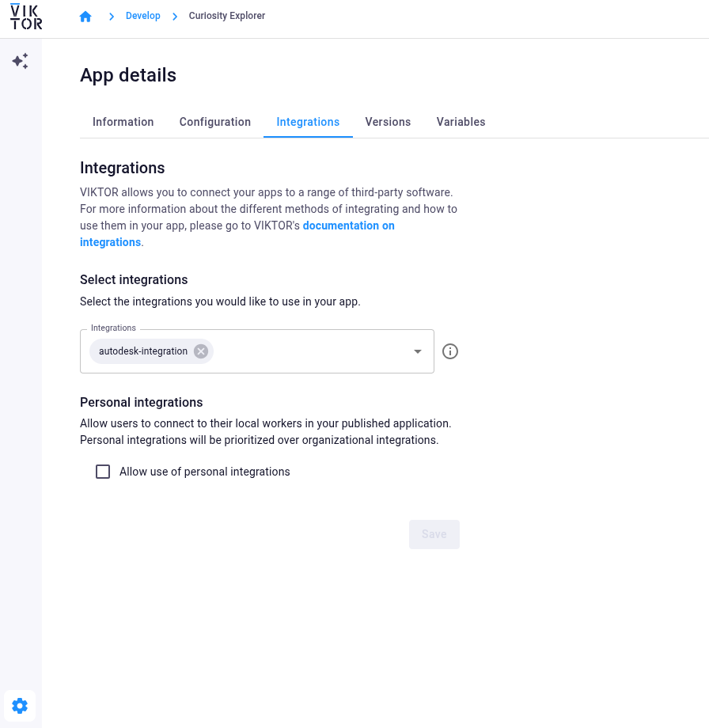Click the VIKTOR logo
709x728 pixels.
[x=26, y=17]
